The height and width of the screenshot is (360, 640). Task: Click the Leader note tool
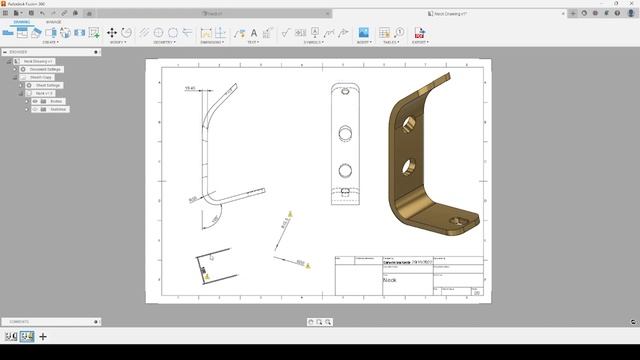(x=239, y=32)
